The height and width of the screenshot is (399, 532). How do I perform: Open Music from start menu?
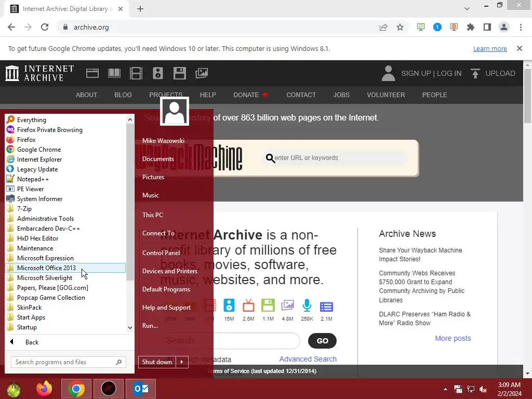tap(151, 195)
